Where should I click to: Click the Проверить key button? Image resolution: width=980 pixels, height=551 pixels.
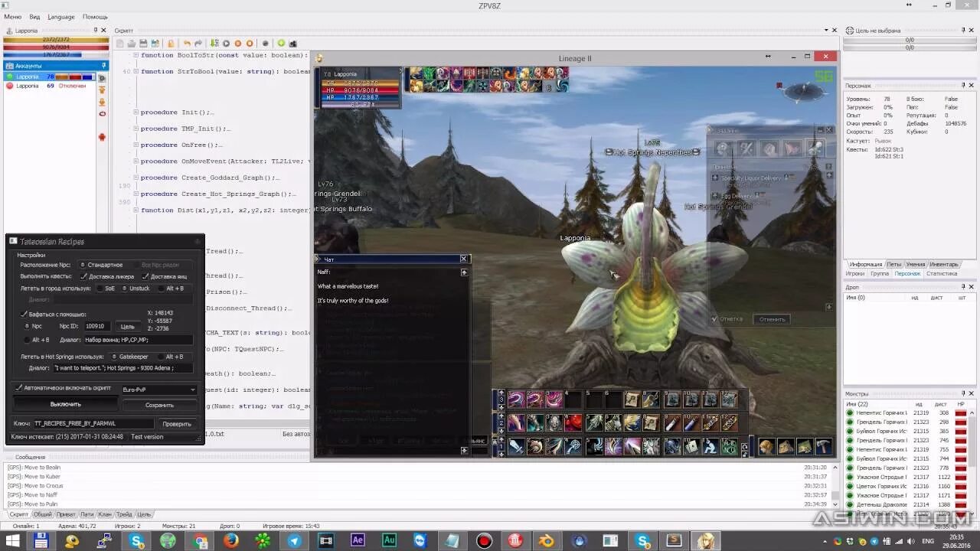coord(176,423)
